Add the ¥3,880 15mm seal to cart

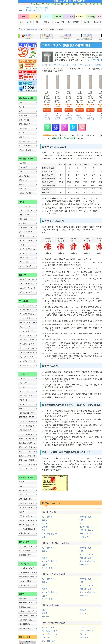click(x=79, y=110)
